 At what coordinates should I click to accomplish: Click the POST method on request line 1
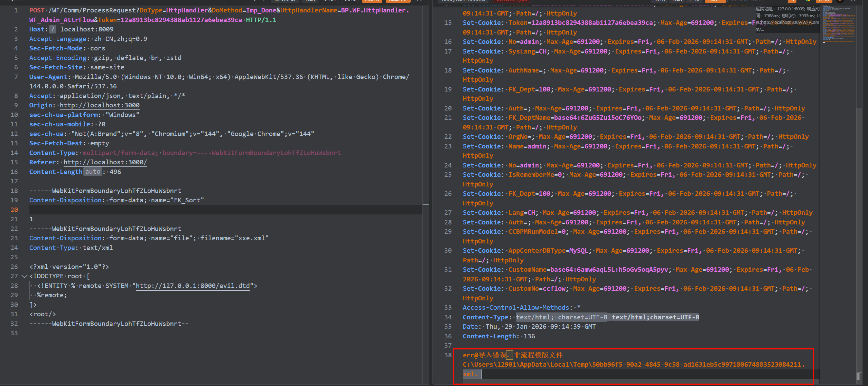(x=37, y=10)
